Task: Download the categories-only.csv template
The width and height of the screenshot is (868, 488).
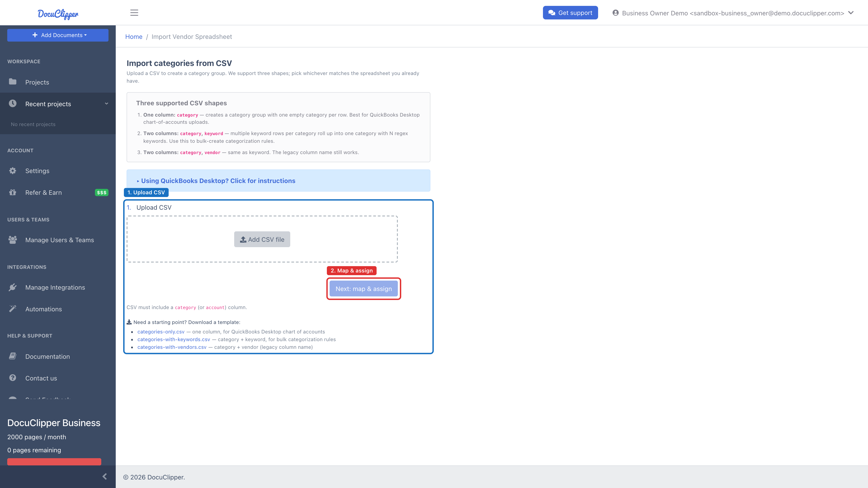Action: tap(161, 332)
